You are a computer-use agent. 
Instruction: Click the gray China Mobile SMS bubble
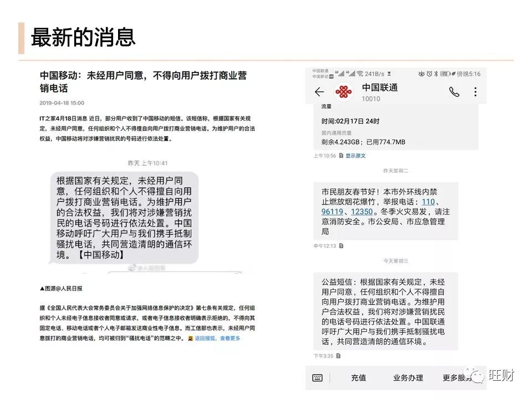pyautogui.click(x=124, y=218)
